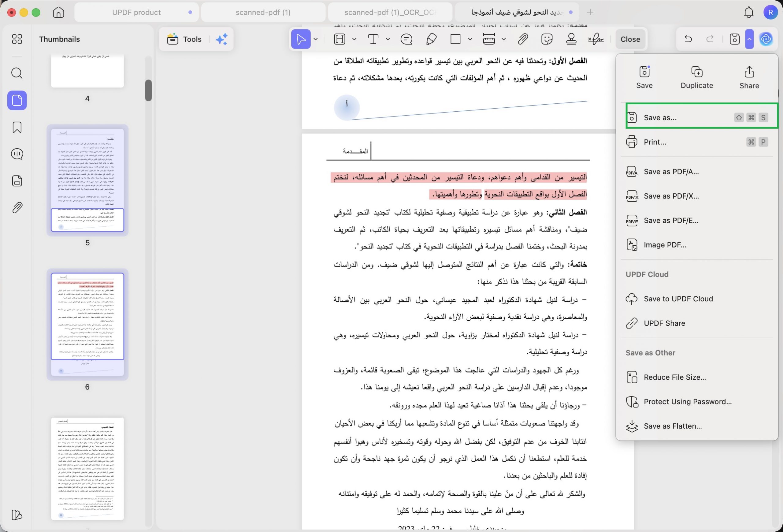Click the Close button in toolbar
Image resolution: width=783 pixels, height=532 pixels.
(630, 39)
